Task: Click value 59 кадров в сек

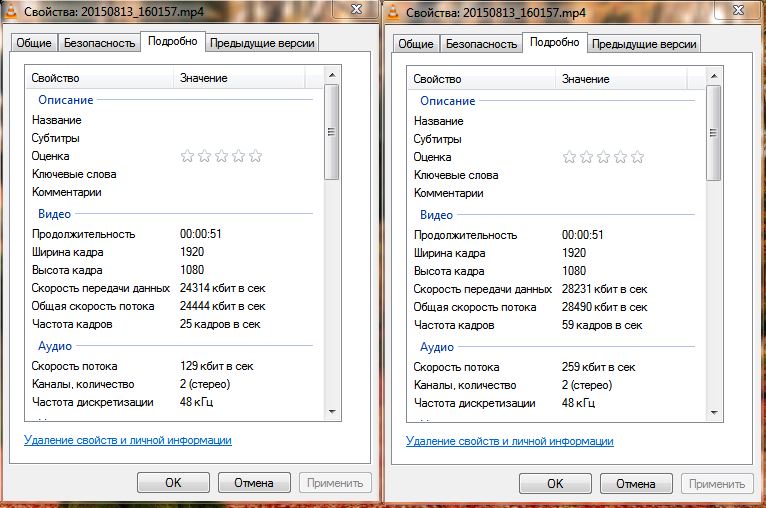Action: 602,325
